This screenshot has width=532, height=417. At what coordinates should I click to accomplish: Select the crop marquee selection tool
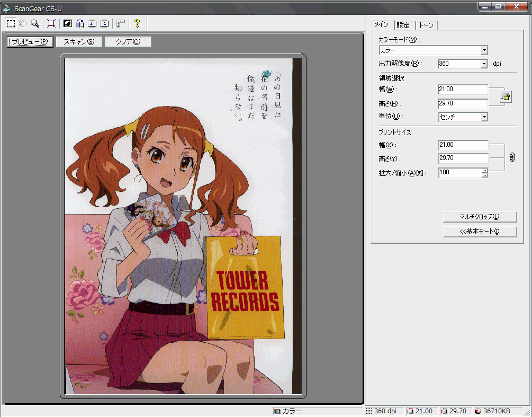[x=11, y=23]
